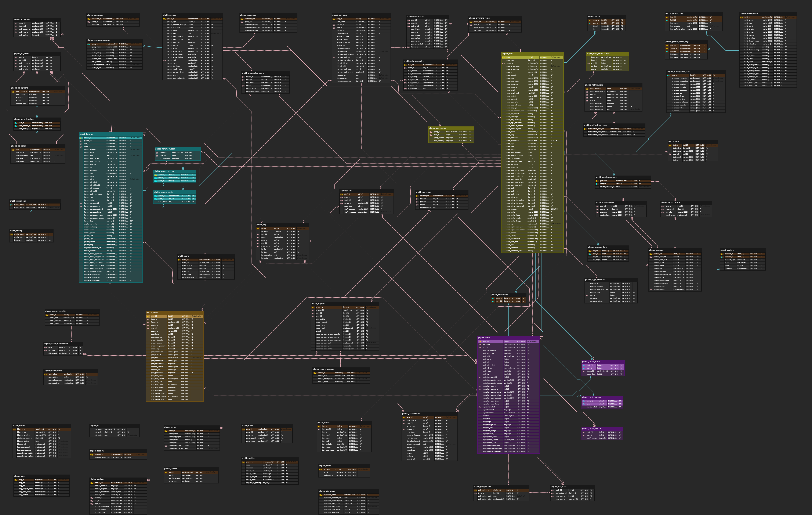This screenshot has width=812, height=515.
Task: Click the phpbb_topics_posted table title
Action: tap(591, 397)
